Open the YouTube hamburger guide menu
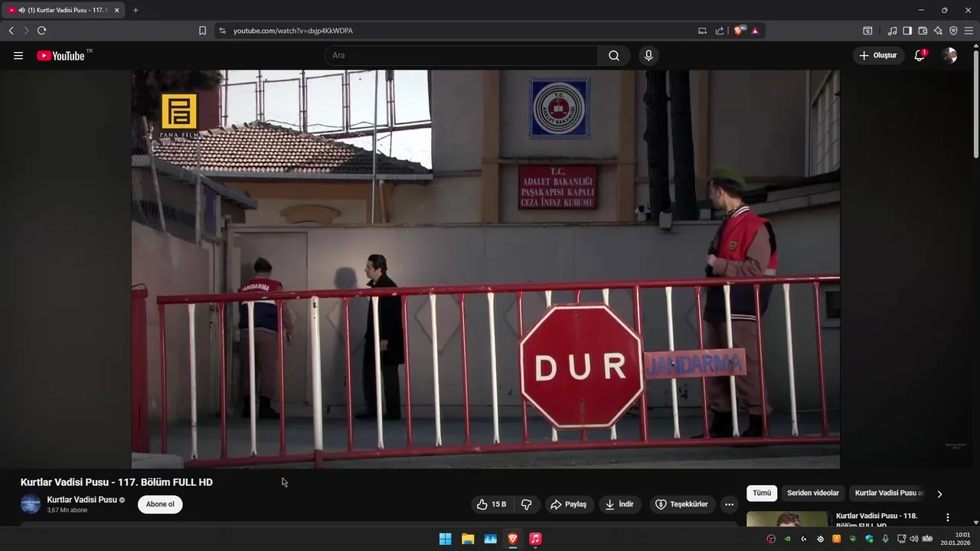 click(18, 56)
